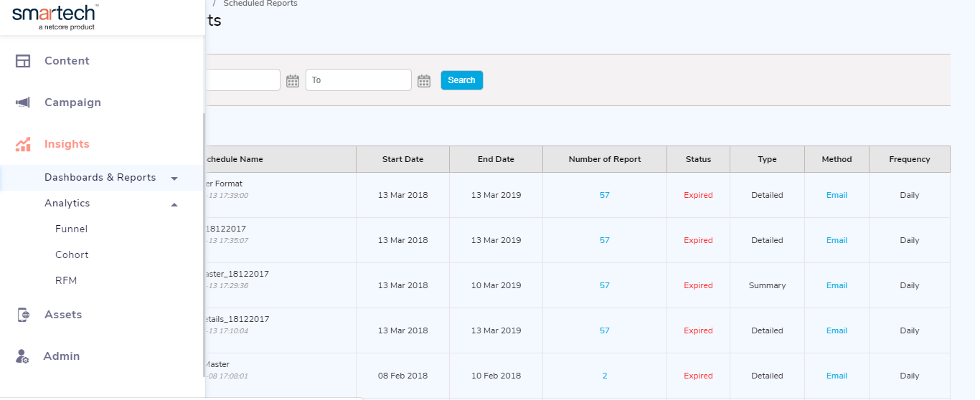Expand Dashboards & Reports arrow

pos(174,178)
